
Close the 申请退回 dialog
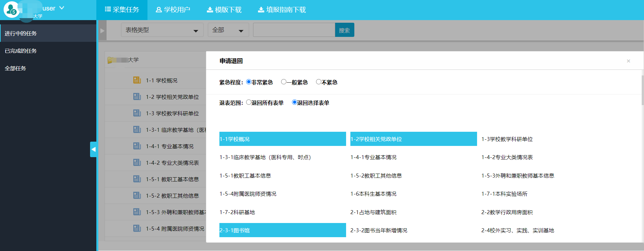628,61
